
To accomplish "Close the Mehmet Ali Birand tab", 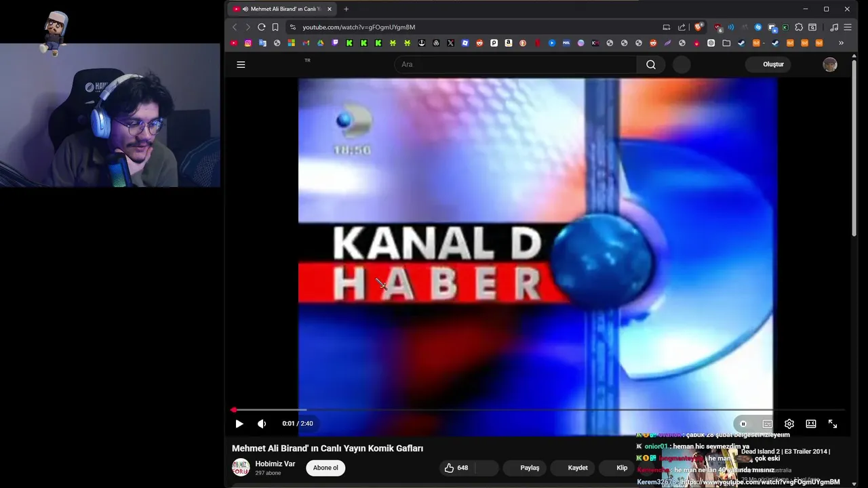I will (x=330, y=9).
